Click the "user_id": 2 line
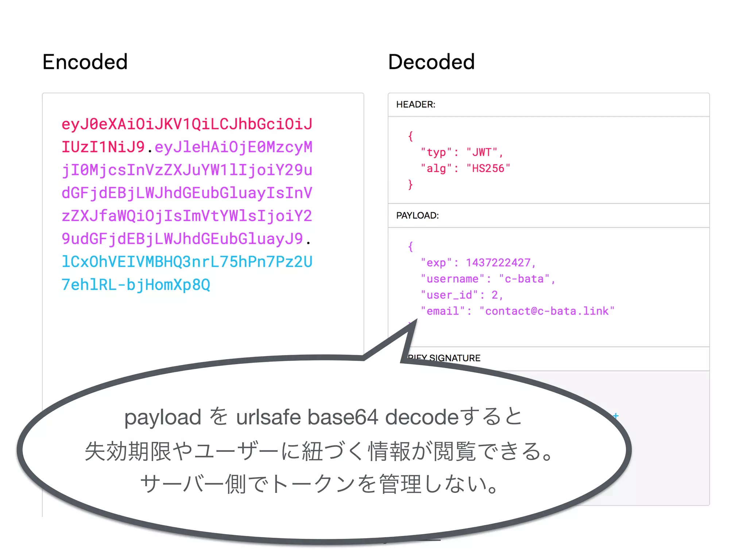This screenshot has height=560, width=747. [462, 295]
